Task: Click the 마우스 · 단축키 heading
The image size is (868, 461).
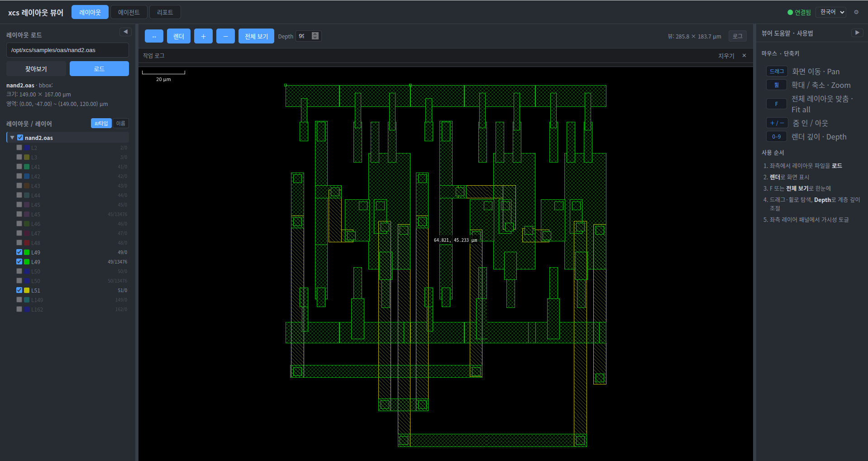Action: tap(780, 53)
